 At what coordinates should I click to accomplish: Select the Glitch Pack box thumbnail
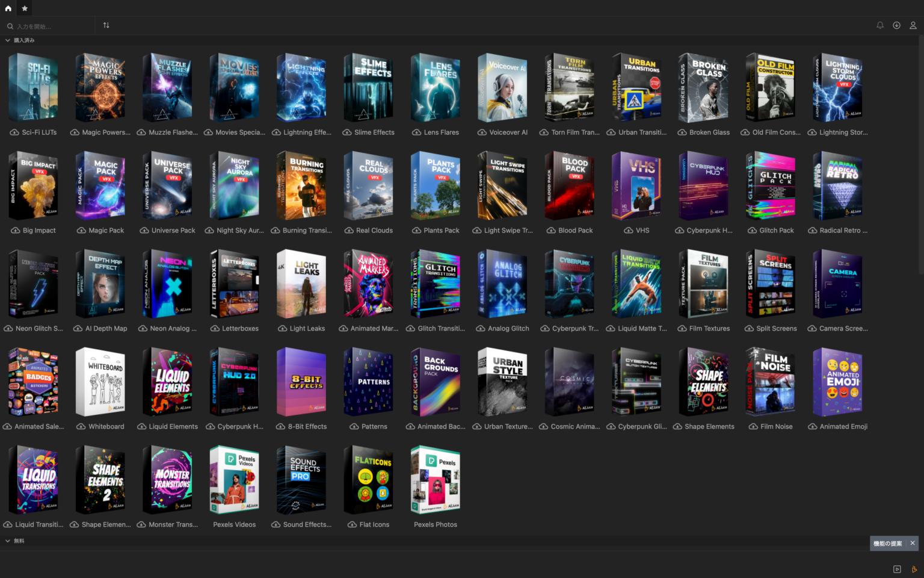click(x=771, y=186)
